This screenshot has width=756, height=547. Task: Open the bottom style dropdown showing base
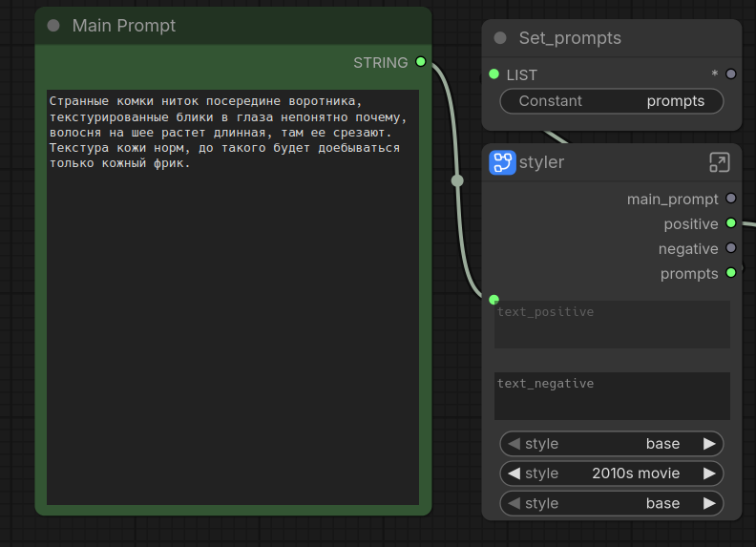611,504
